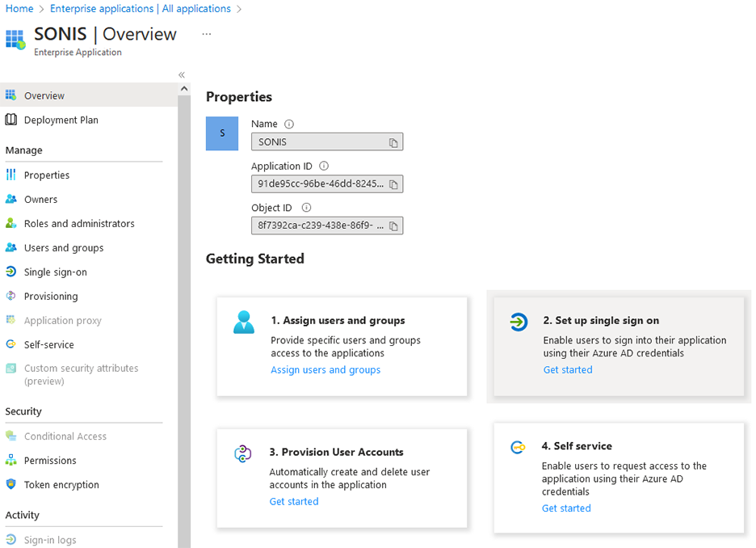Click the Self service key icon in card 4

[517, 447]
